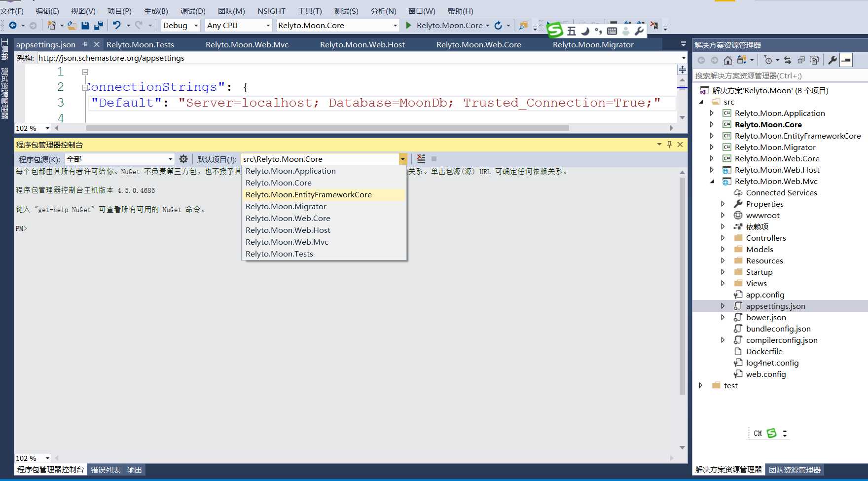Select Relyto.Moon.Web.Host in default project list
Image resolution: width=868 pixels, height=481 pixels.
tap(324, 230)
